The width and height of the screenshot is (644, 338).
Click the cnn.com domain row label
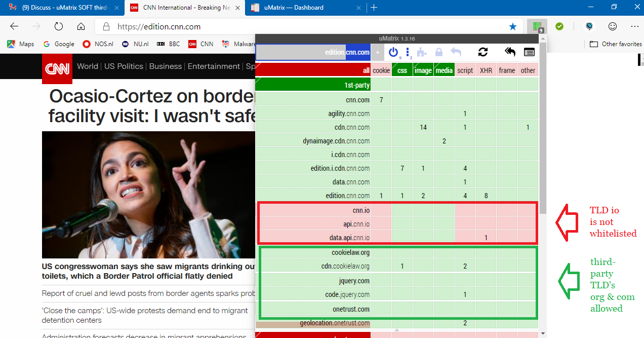[313, 100]
